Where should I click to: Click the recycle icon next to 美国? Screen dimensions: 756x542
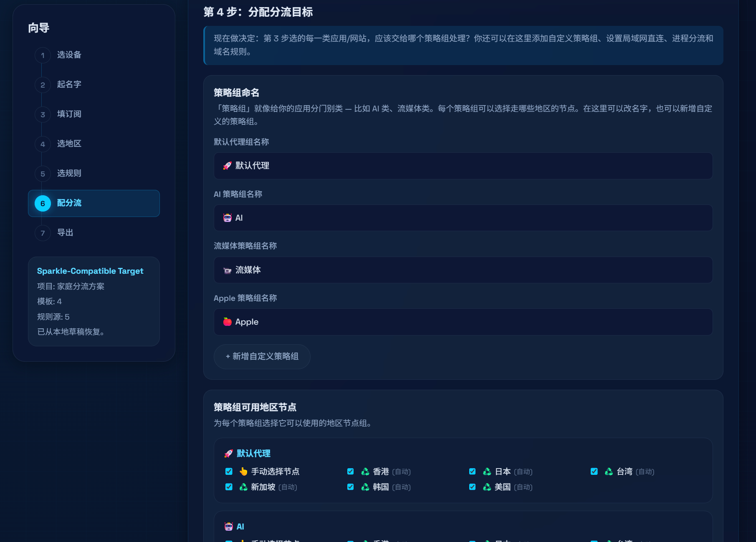[487, 487]
